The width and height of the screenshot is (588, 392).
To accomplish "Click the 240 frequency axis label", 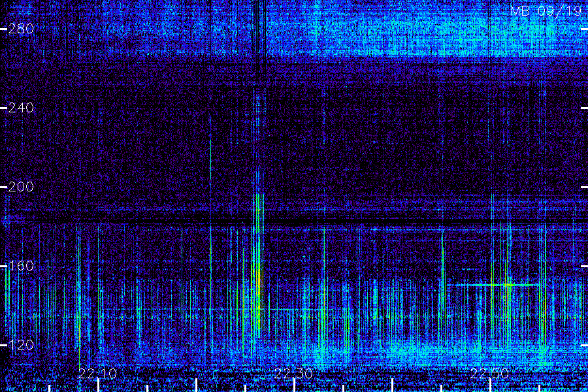I will (x=21, y=108).
